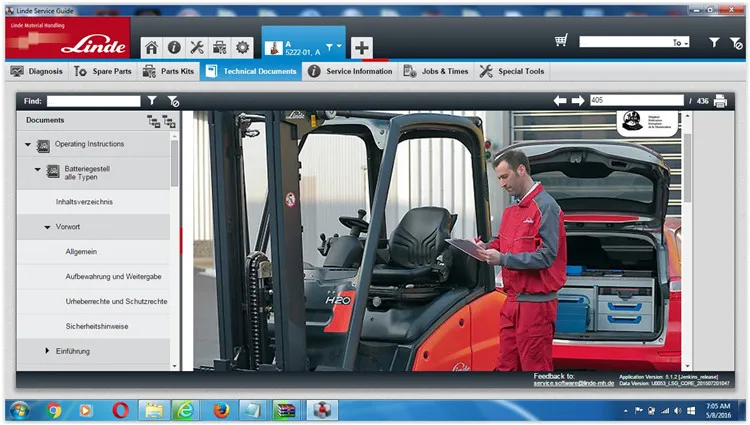
Task: Open settings gear icon in top toolbar
Action: coord(243,47)
